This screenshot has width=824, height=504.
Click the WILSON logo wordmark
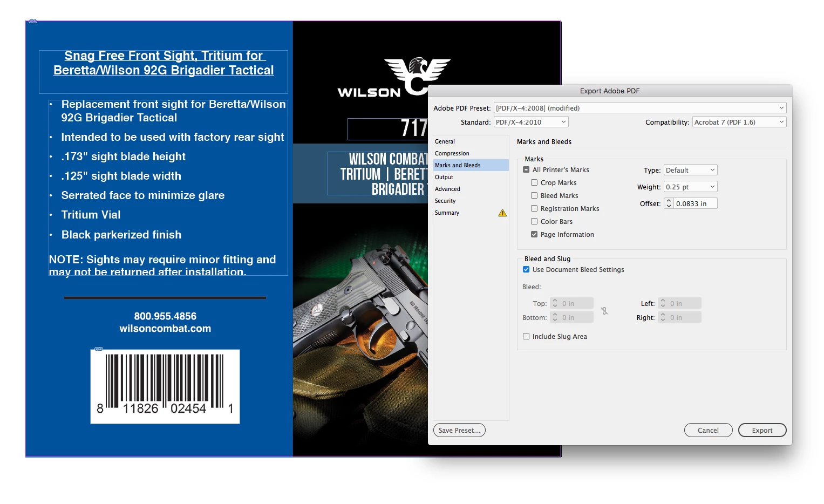pyautogui.click(x=369, y=92)
